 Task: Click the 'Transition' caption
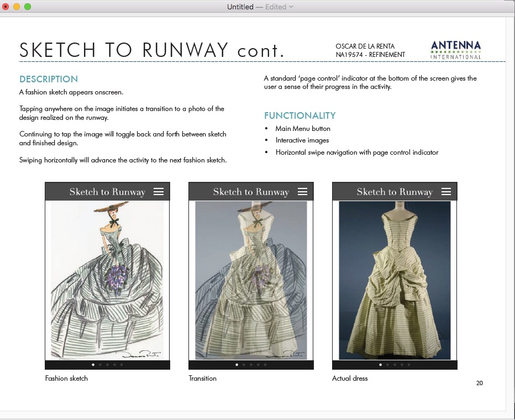(202, 379)
